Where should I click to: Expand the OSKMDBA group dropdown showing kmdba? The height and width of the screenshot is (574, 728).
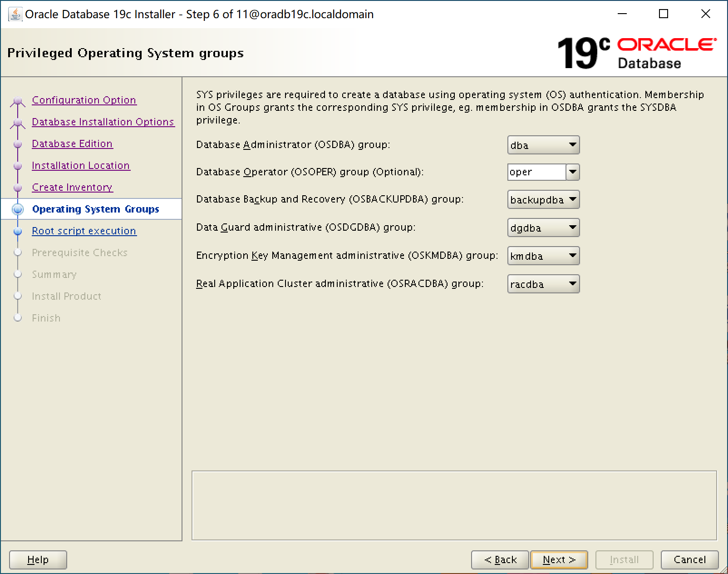[x=543, y=256]
